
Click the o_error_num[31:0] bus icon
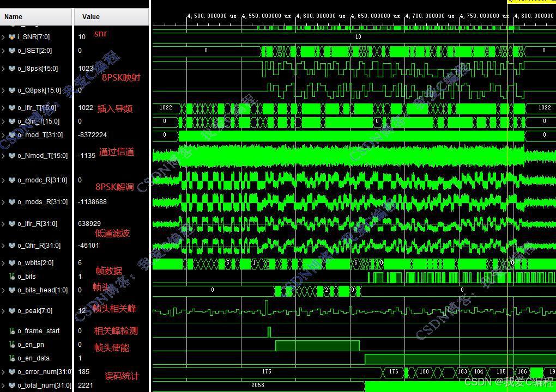coord(11,372)
